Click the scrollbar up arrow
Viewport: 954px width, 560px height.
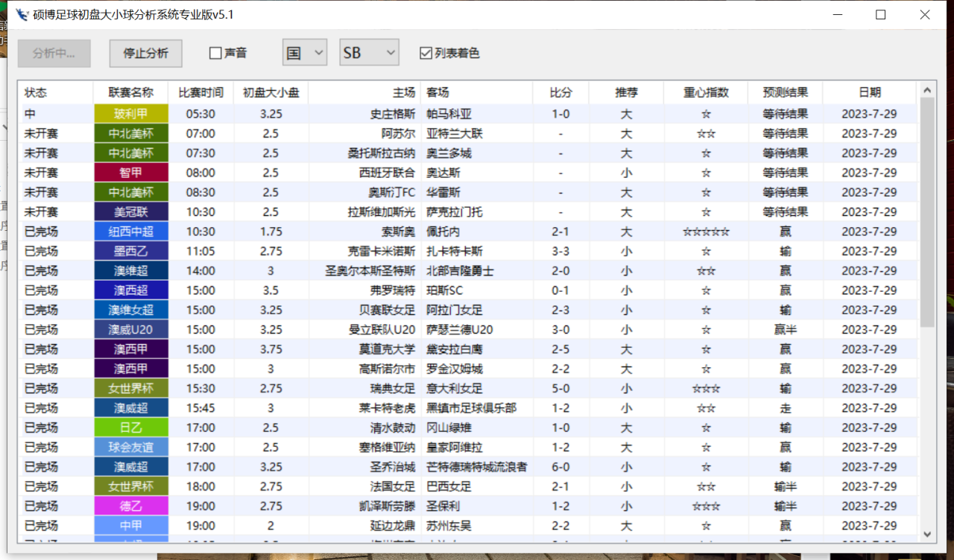pos(927,90)
